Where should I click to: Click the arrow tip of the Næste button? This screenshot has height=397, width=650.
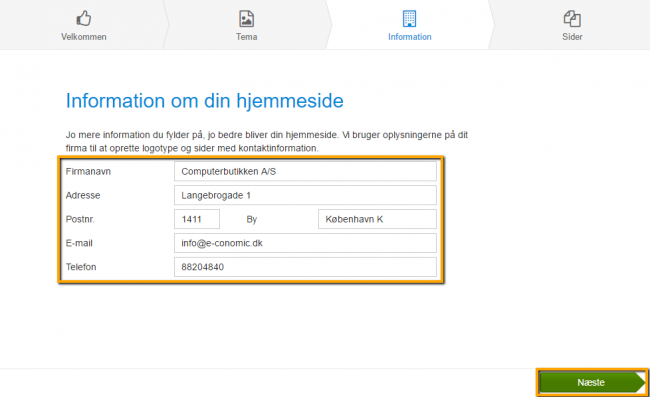point(640,382)
